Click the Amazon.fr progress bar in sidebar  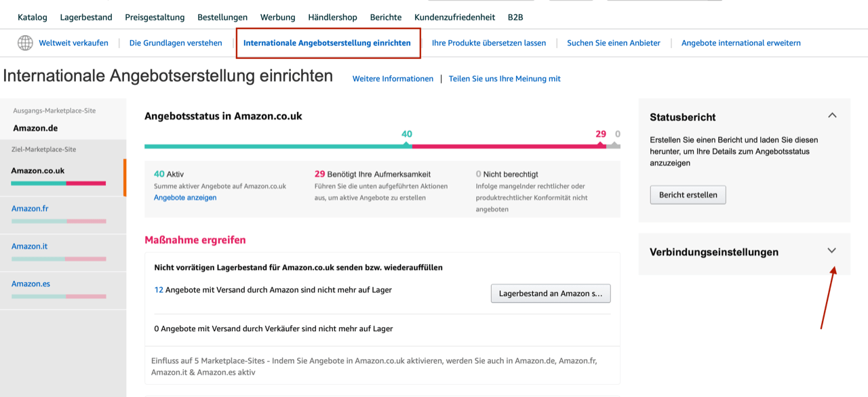[x=58, y=221]
